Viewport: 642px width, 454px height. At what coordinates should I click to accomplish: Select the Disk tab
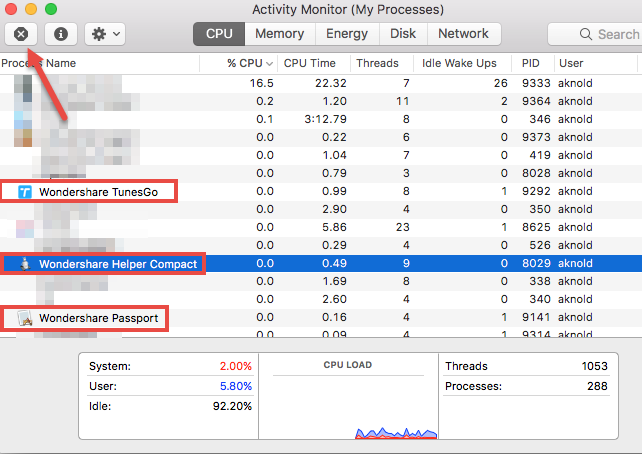[403, 34]
